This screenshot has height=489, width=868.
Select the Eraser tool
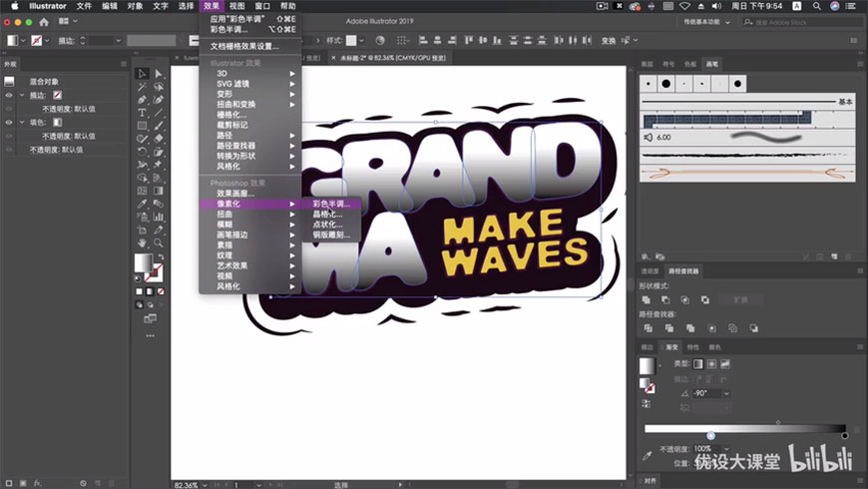[x=159, y=139]
